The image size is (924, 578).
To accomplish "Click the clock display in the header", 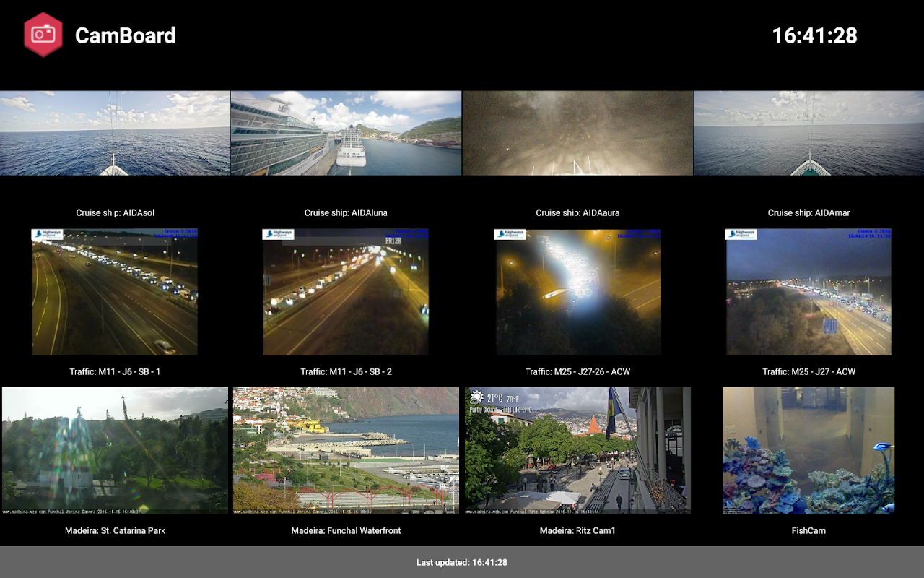I will [x=814, y=35].
